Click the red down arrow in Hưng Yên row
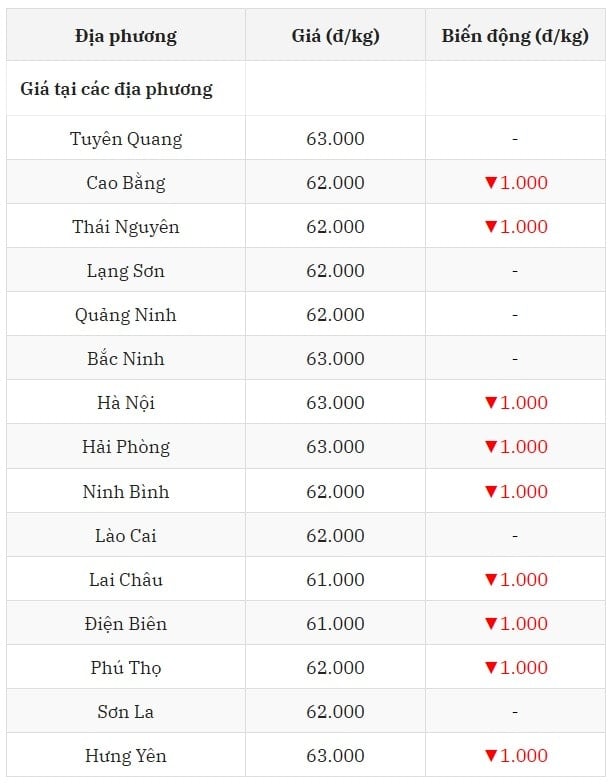Screen dimensions: 611x784 point(490,756)
